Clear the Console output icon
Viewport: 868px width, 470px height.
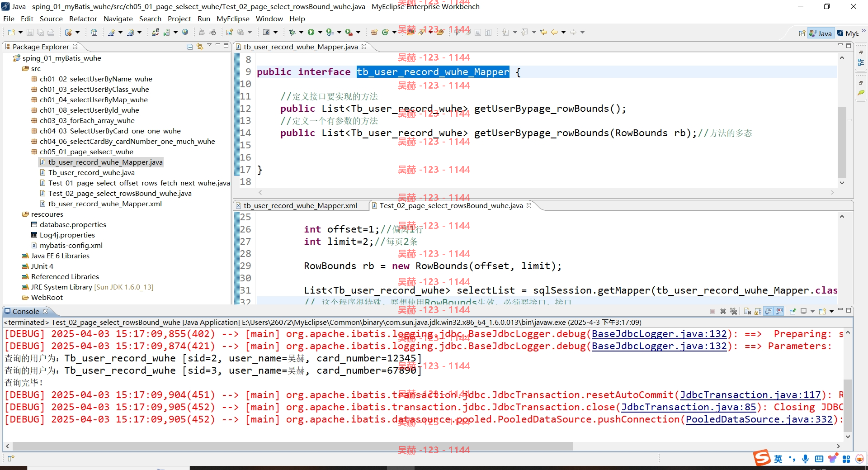(x=747, y=311)
